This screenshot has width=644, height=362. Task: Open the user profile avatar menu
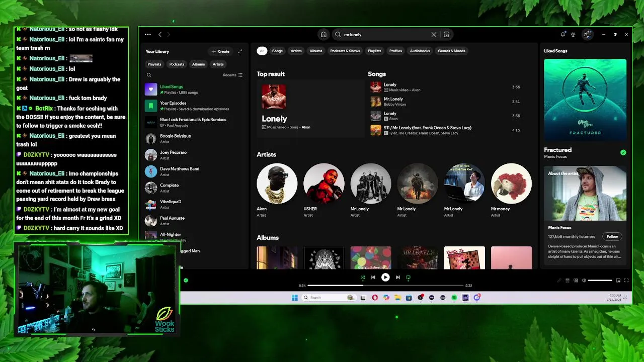pyautogui.click(x=587, y=35)
